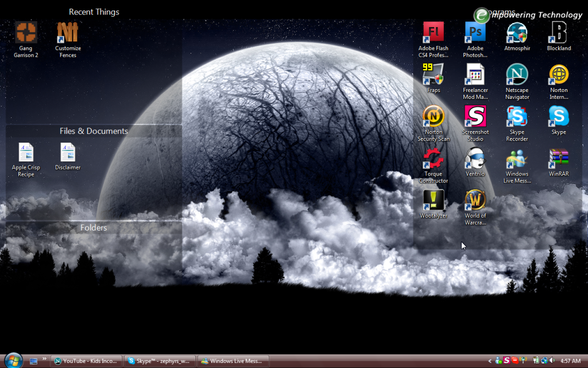Open WinRAR from desktop
Viewport: 588px width, 368px height.
coord(559,162)
